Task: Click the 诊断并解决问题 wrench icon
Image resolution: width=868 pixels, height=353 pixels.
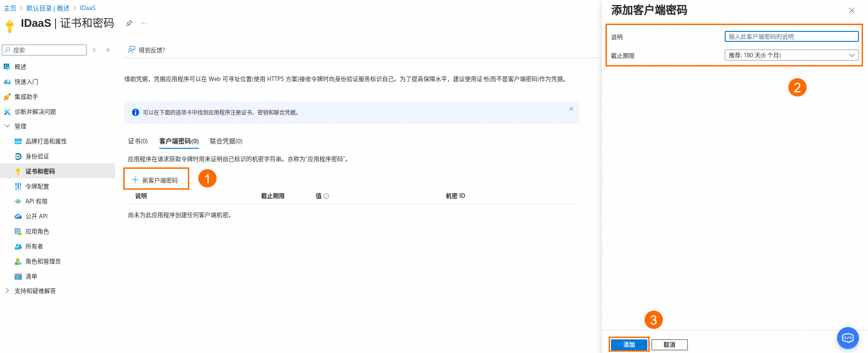Action: 7,112
